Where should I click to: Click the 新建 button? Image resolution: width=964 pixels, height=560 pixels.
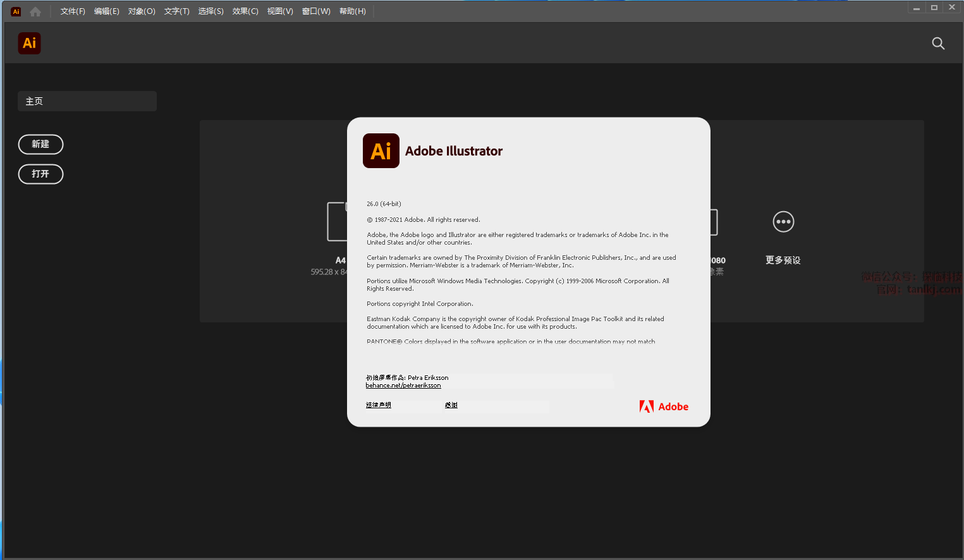point(40,144)
